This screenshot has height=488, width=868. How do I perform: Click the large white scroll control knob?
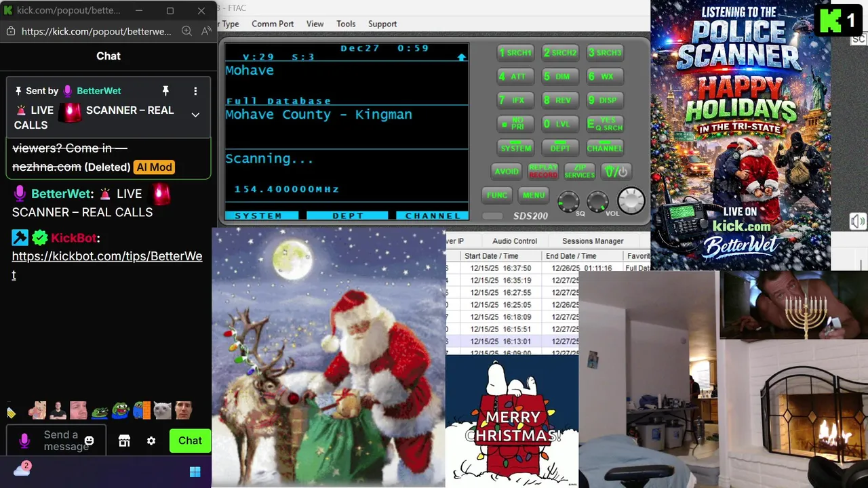[x=631, y=201]
